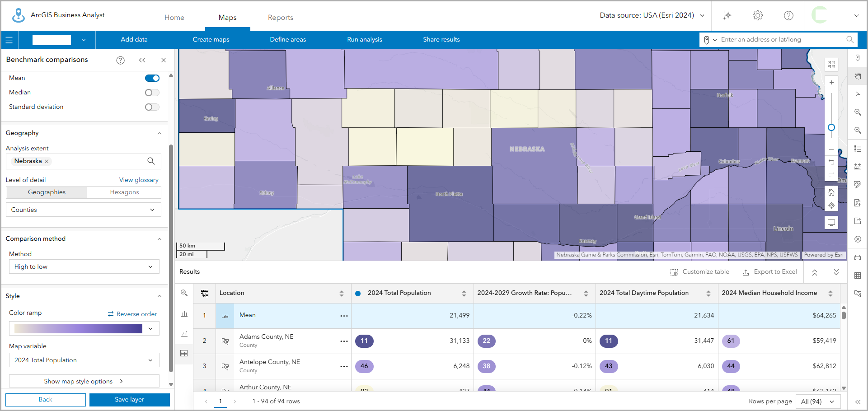The width and height of the screenshot is (868, 411).
Task: Go to the map's default home extent
Action: [831, 192]
